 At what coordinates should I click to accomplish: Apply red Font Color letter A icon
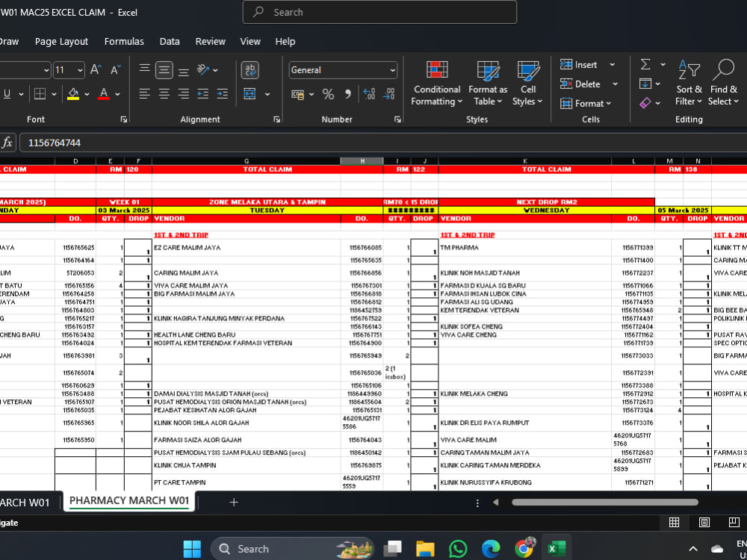coord(104,94)
